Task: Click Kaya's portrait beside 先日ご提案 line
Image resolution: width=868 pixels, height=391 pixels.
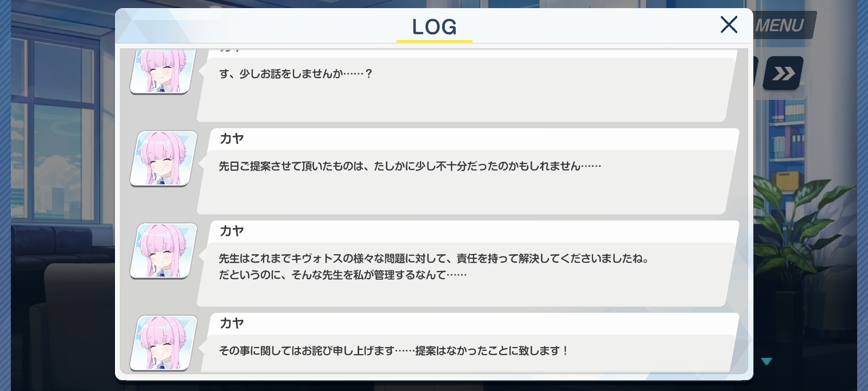Action: [x=163, y=159]
